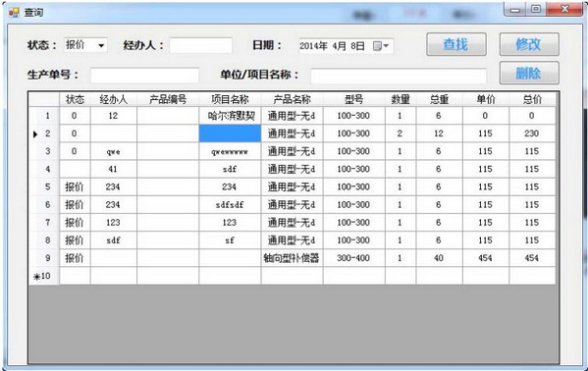Viewport: 588px width, 371px height.
Task: Sort by 经办人 column header
Action: [x=113, y=99]
